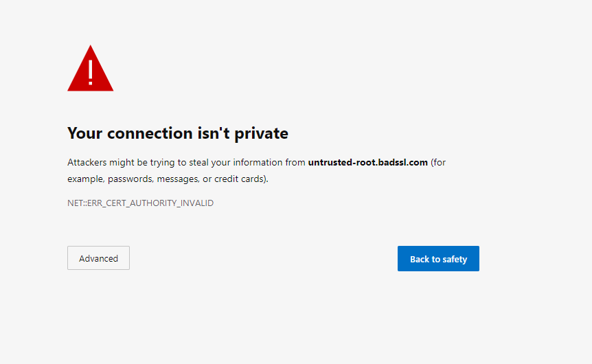Click "(for" after the domain name
Screen dimensions: 592x364
coord(438,162)
